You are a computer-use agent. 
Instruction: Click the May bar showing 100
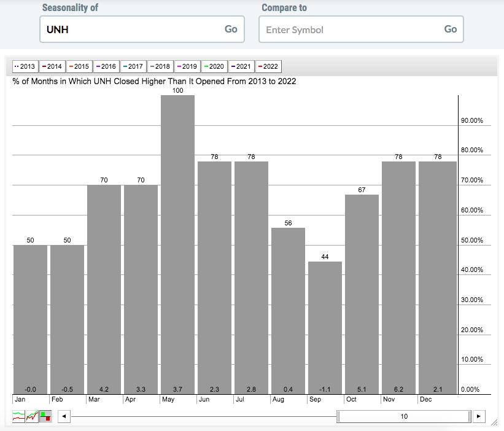point(177,246)
